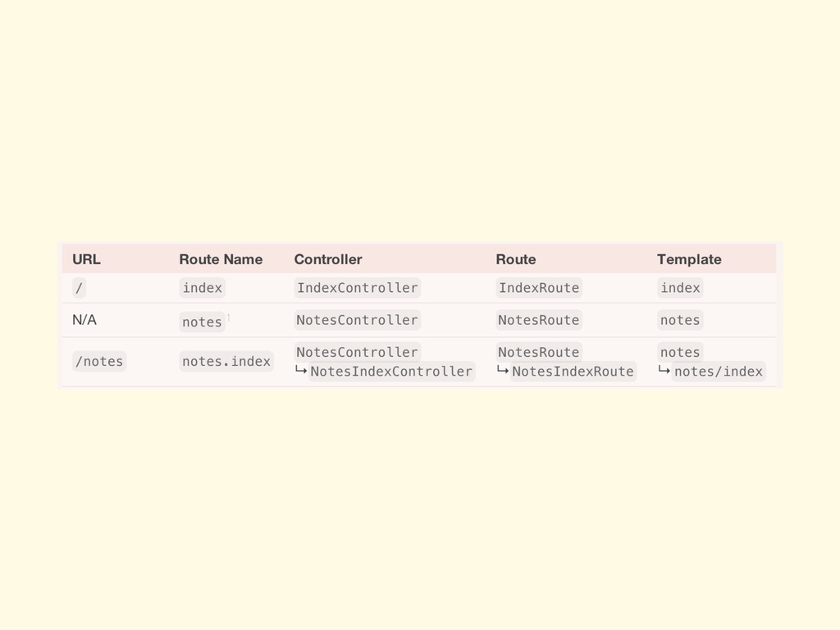
Task: Click the URL column header
Action: point(86,259)
